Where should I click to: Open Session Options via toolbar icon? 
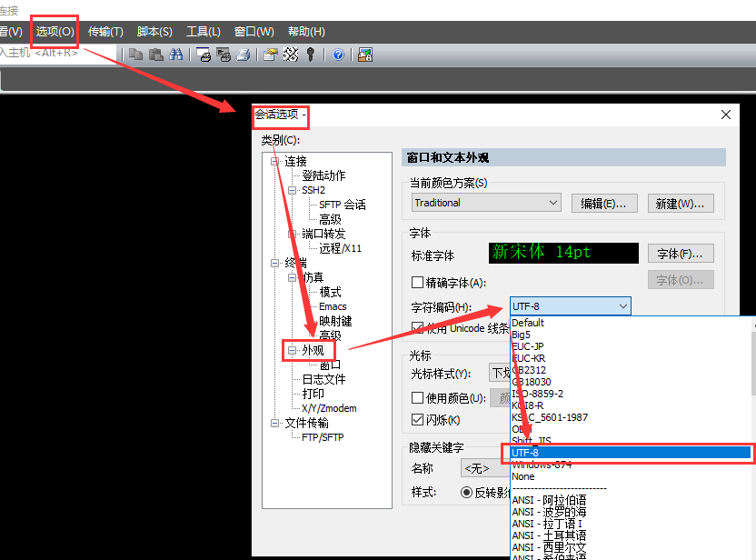click(271, 55)
